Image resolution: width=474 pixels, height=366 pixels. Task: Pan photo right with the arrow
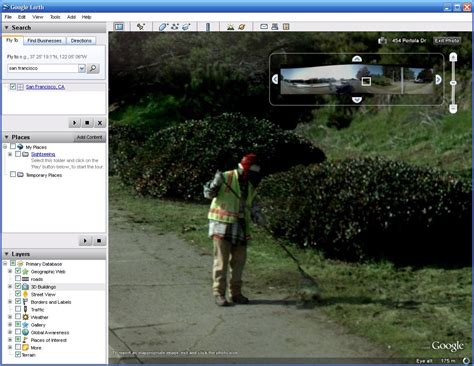click(x=438, y=79)
